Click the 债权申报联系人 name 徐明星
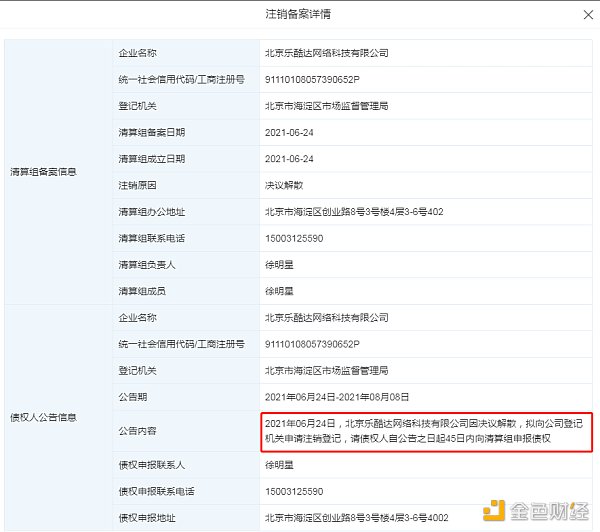600x532 pixels. [x=279, y=465]
